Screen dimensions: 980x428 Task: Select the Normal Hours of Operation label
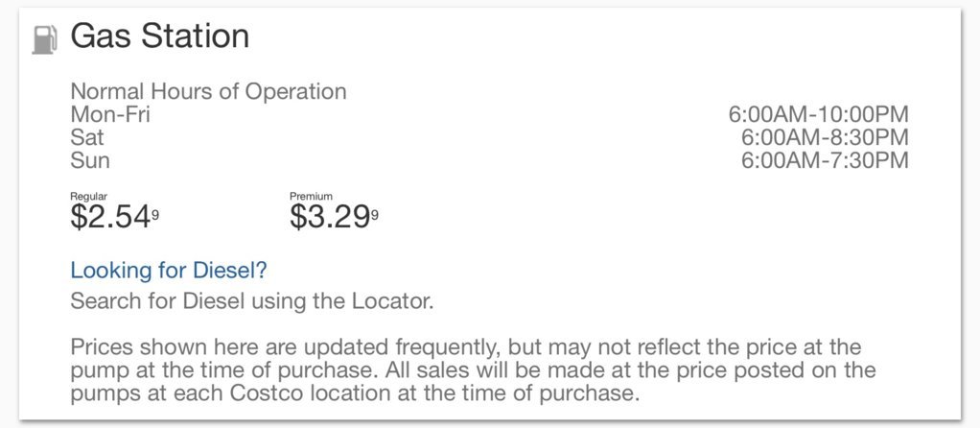(x=208, y=92)
